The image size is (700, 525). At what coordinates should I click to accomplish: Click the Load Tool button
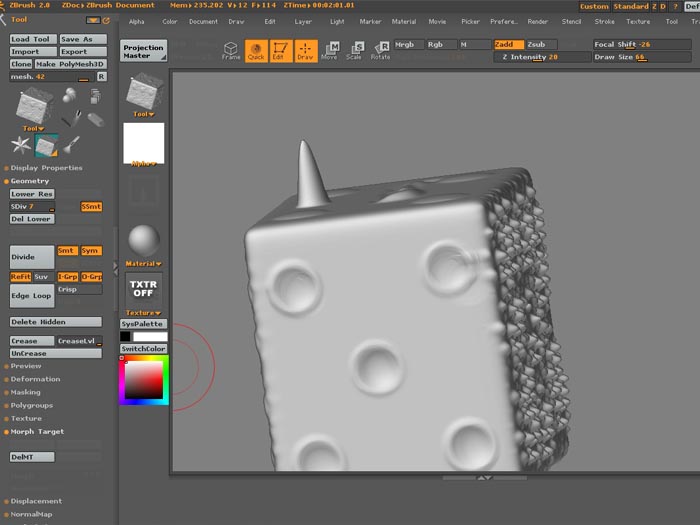33,39
